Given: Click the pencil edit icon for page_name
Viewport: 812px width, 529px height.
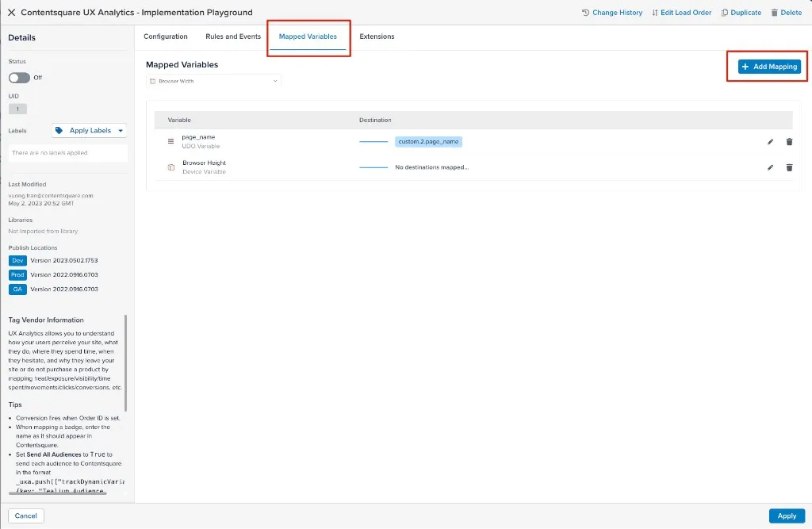Looking at the screenshot, I should point(770,142).
